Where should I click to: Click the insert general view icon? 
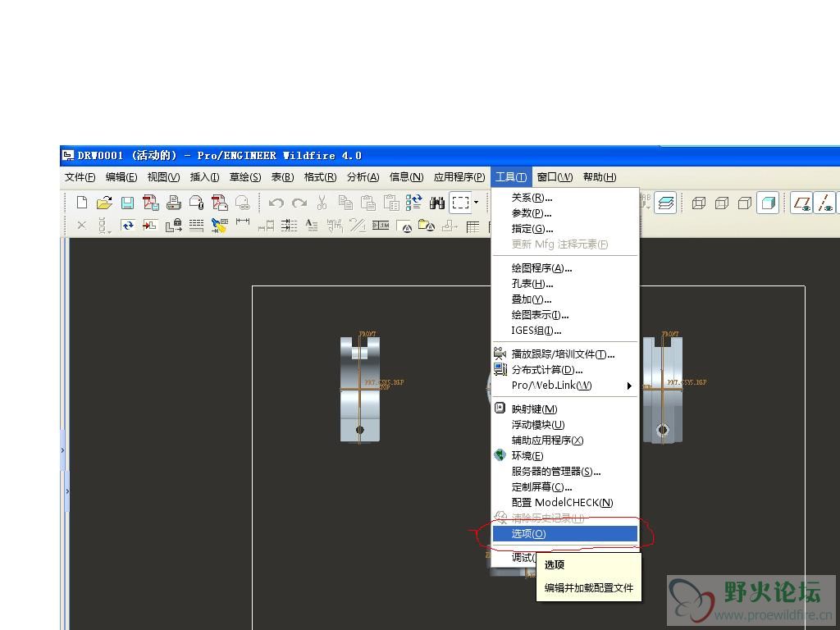pyautogui.click(x=151, y=226)
